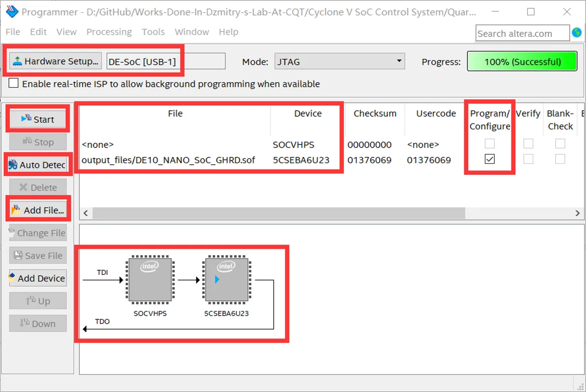The width and height of the screenshot is (586, 392).
Task: Select the 5CSEBA6U23 chip in chain diagram
Action: coord(226,281)
